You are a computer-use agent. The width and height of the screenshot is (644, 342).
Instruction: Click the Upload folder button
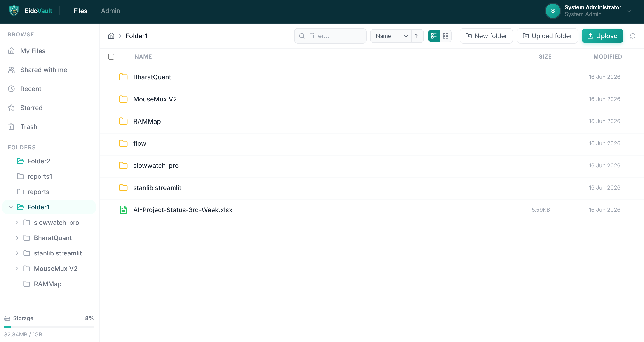547,36
